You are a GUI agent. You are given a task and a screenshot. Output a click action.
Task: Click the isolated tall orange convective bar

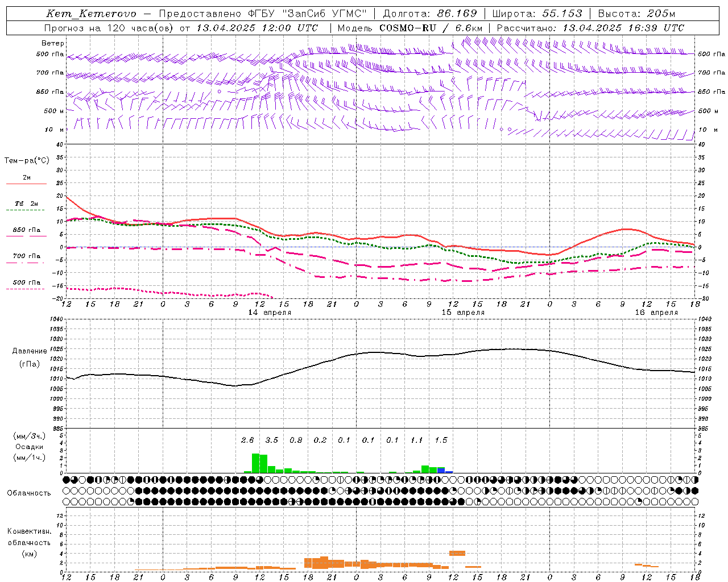coord(457,553)
